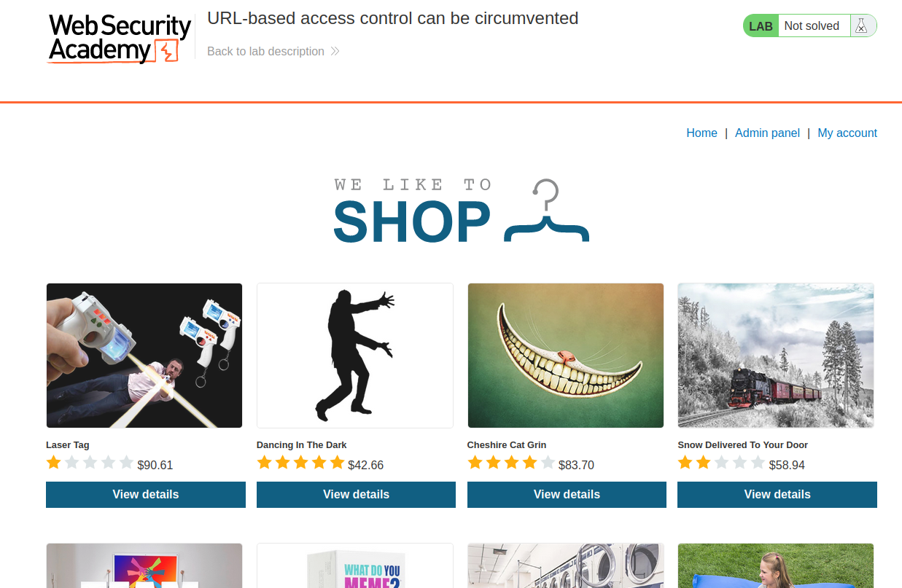902x588 pixels.
Task: Open the Home link
Action: tap(701, 133)
